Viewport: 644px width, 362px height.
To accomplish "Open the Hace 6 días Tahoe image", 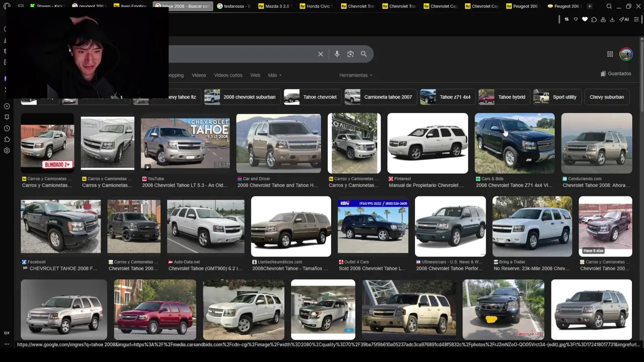I will coord(605,227).
